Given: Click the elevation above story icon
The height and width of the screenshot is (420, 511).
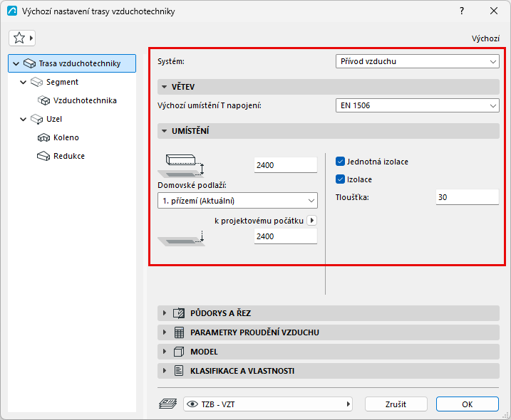Looking at the screenshot, I should [x=181, y=166].
